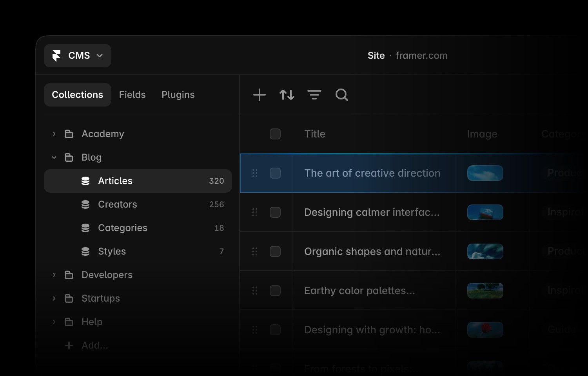The image size is (588, 376).
Task: Click the Site label in title bar
Action: click(376, 56)
